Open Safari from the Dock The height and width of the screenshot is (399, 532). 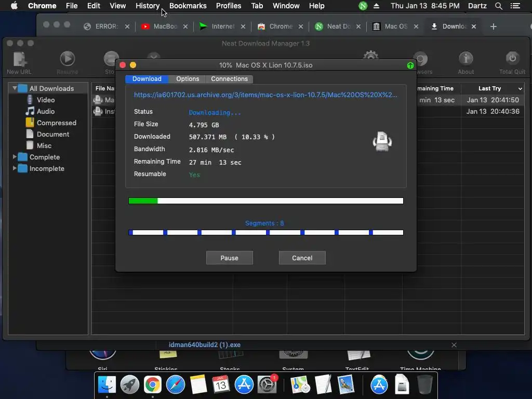pyautogui.click(x=176, y=385)
